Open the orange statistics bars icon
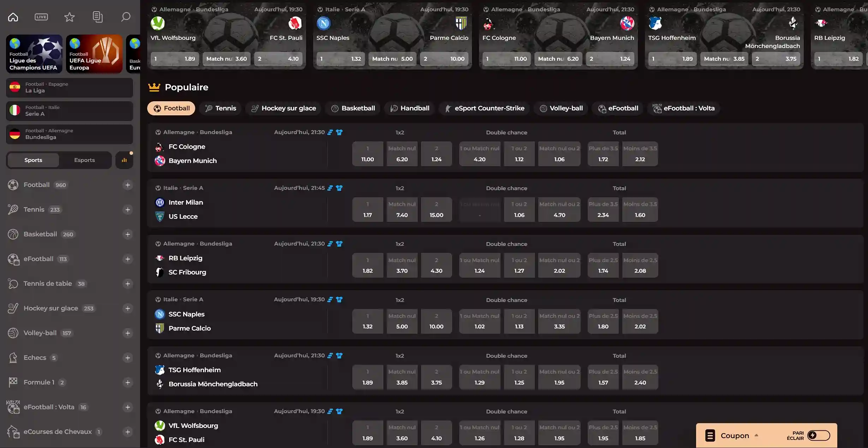Screen dimensions: 868x448 point(124,160)
